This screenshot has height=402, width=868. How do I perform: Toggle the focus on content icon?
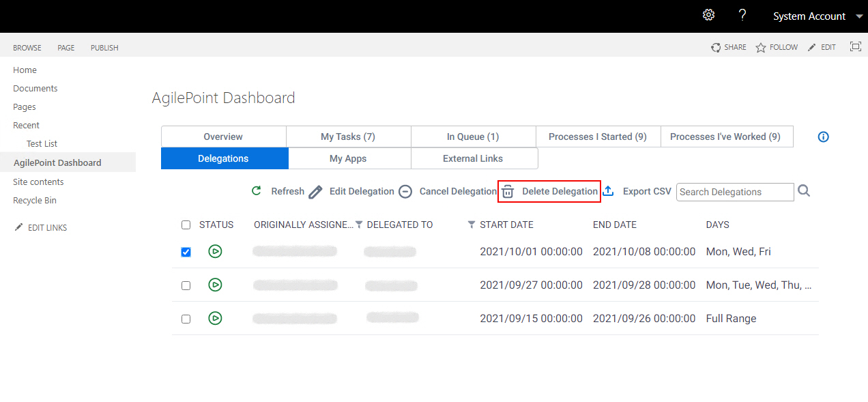click(856, 46)
